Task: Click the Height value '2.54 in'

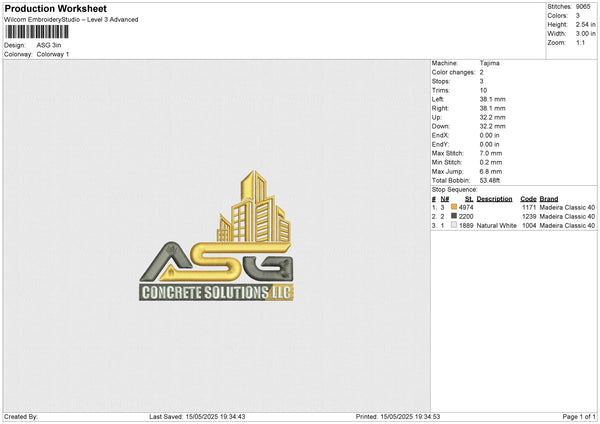Action: 585,24
